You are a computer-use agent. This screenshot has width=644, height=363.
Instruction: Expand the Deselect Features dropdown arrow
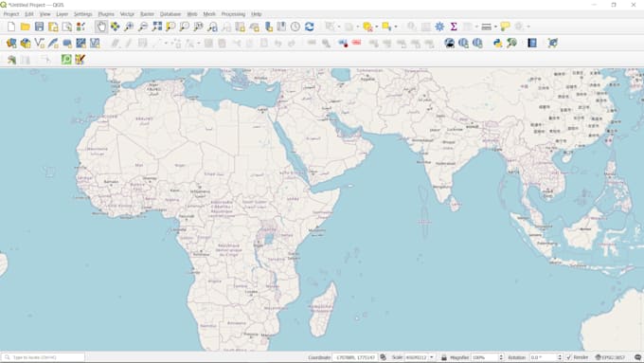tap(377, 27)
